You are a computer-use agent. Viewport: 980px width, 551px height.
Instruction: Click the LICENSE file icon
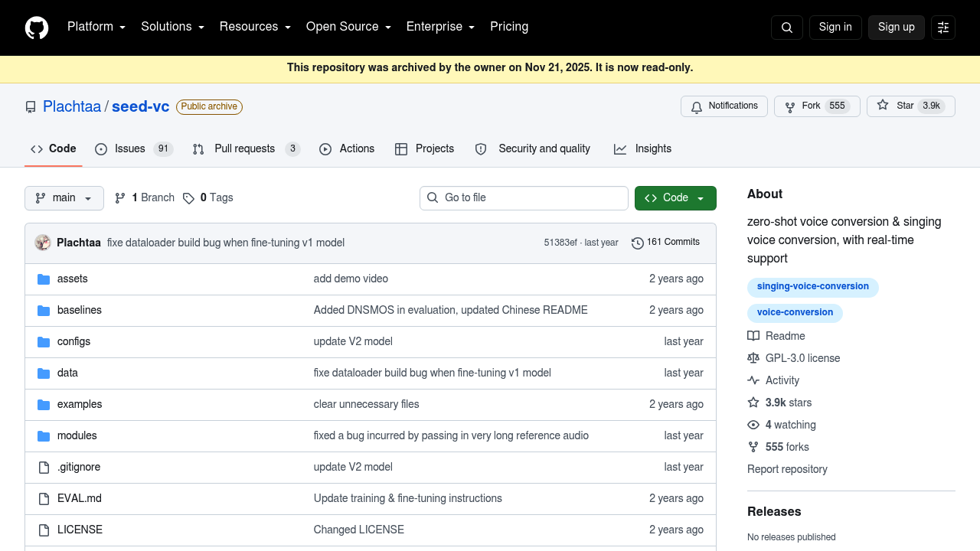point(44,530)
